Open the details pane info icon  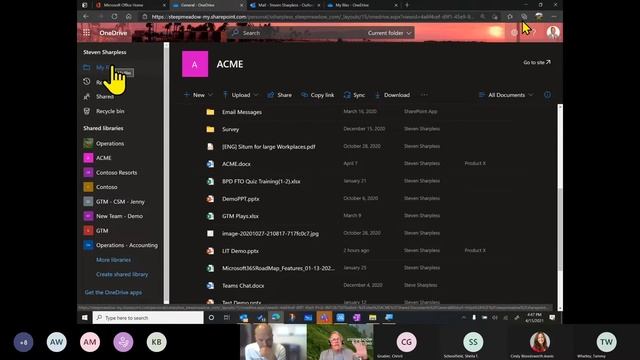(x=547, y=95)
